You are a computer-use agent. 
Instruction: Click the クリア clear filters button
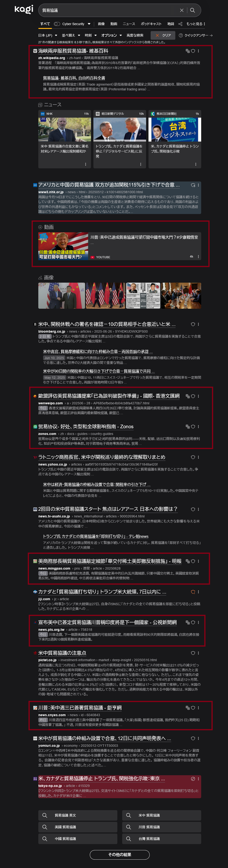[x=163, y=35]
